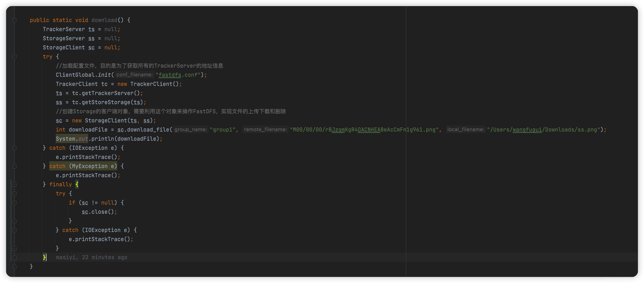The height and width of the screenshot is (283, 644).
Task: Click the download method name in signature
Action: click(104, 20)
